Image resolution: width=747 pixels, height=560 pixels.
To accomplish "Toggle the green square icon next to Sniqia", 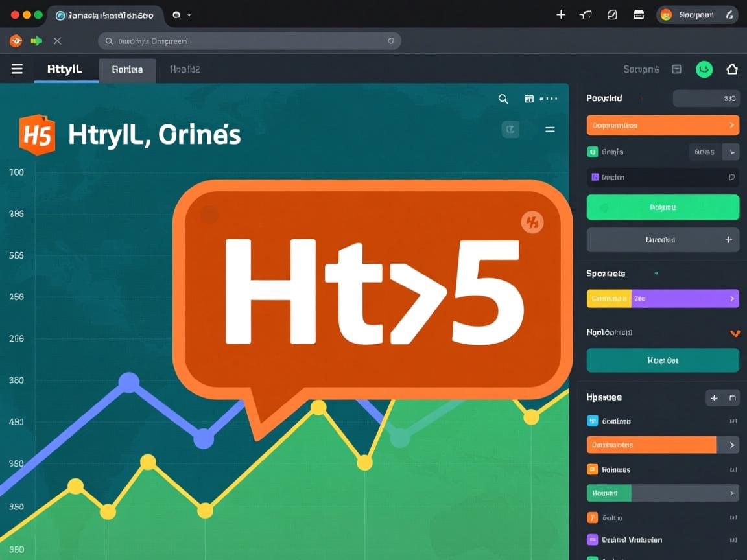I will point(593,152).
